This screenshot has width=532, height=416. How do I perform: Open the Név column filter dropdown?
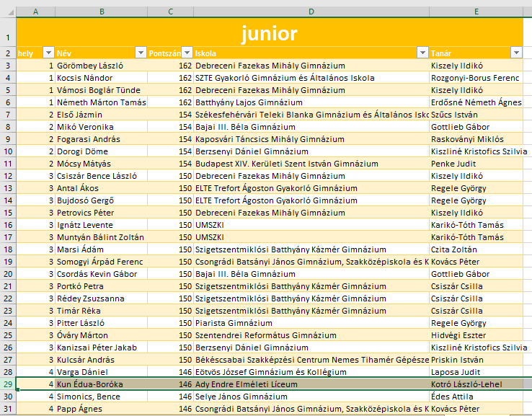pos(141,53)
